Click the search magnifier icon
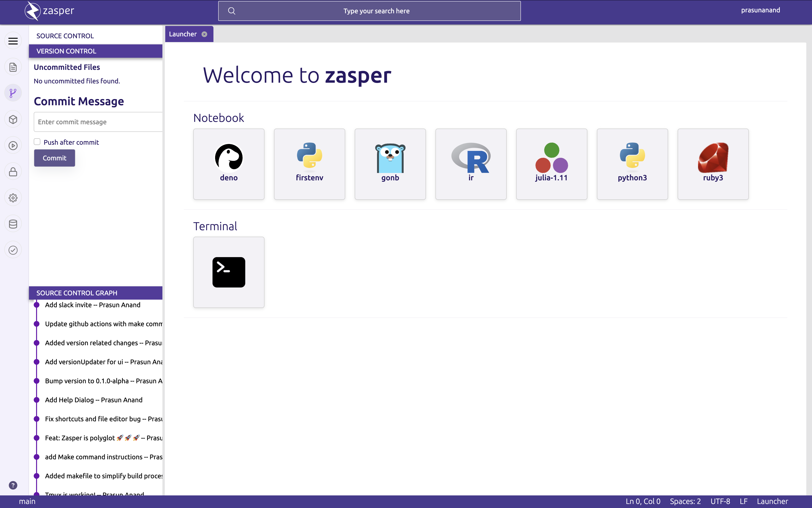The width and height of the screenshot is (812, 508). click(x=232, y=11)
